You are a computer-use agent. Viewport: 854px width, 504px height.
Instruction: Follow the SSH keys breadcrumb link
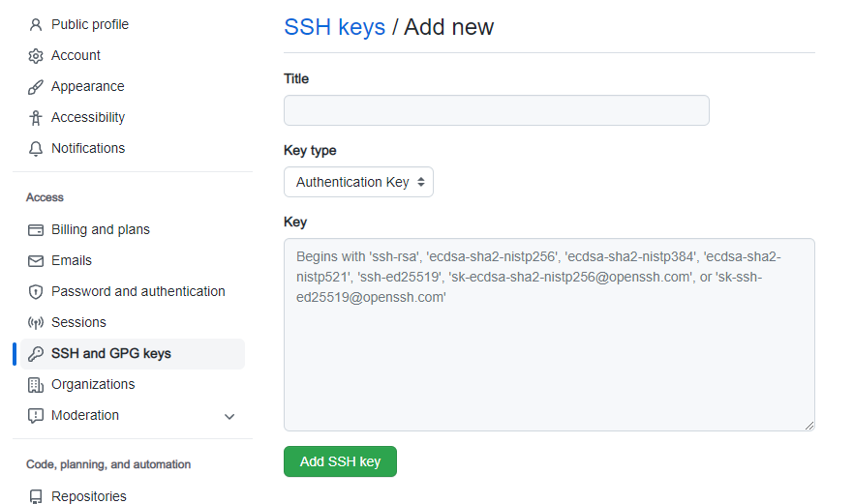(x=334, y=27)
